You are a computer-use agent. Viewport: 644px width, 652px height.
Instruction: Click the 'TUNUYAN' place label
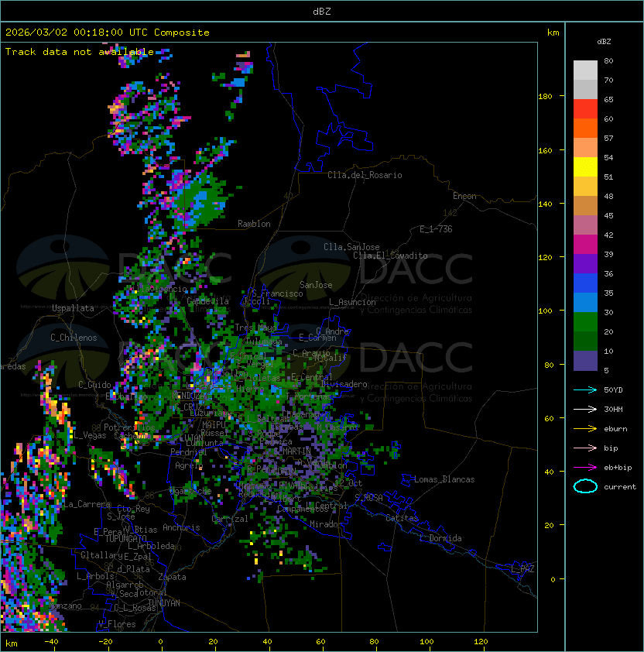coord(164,603)
